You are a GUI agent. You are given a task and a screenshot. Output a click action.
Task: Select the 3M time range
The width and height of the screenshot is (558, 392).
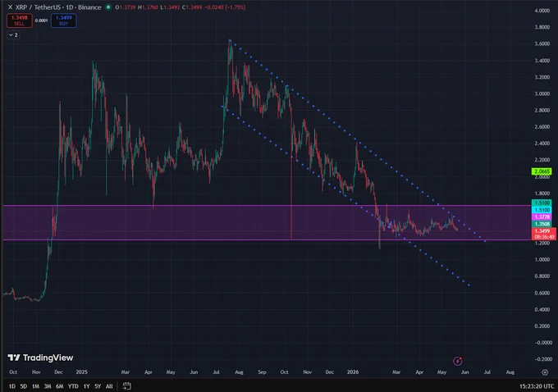(x=48, y=386)
